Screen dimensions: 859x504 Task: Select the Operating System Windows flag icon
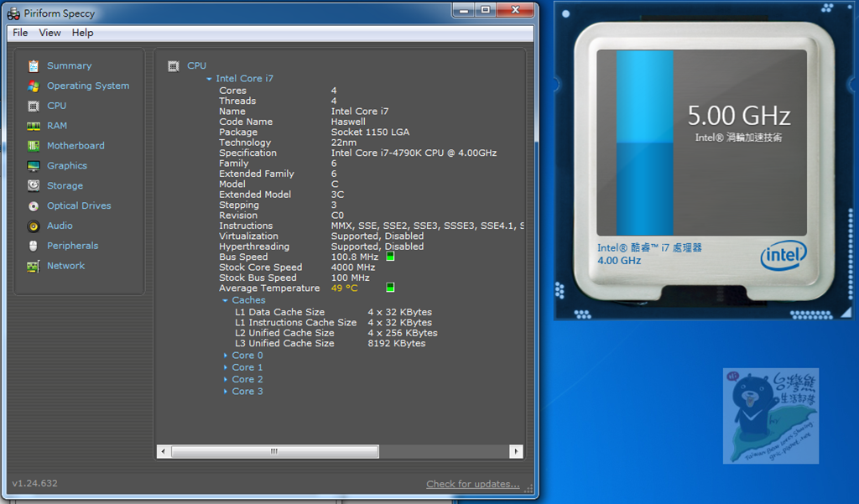(x=34, y=86)
